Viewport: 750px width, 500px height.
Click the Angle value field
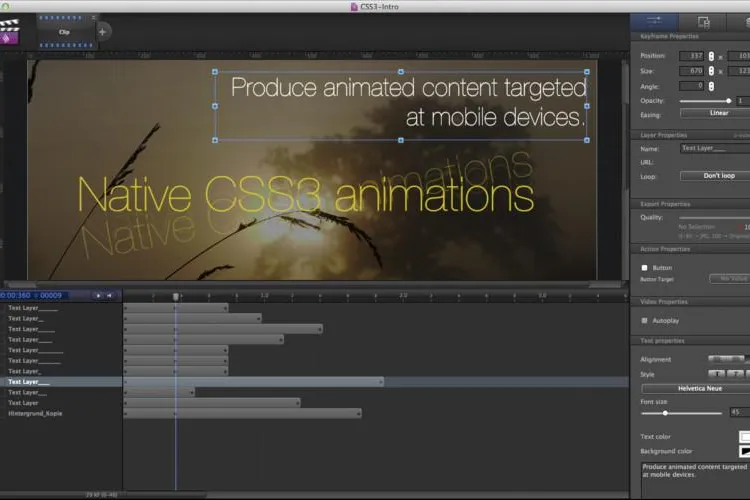pos(692,86)
